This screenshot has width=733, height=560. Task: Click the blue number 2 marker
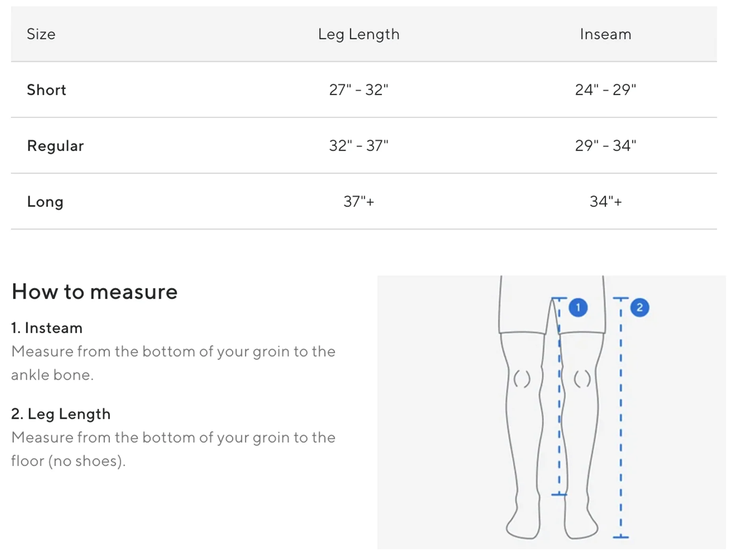(639, 307)
